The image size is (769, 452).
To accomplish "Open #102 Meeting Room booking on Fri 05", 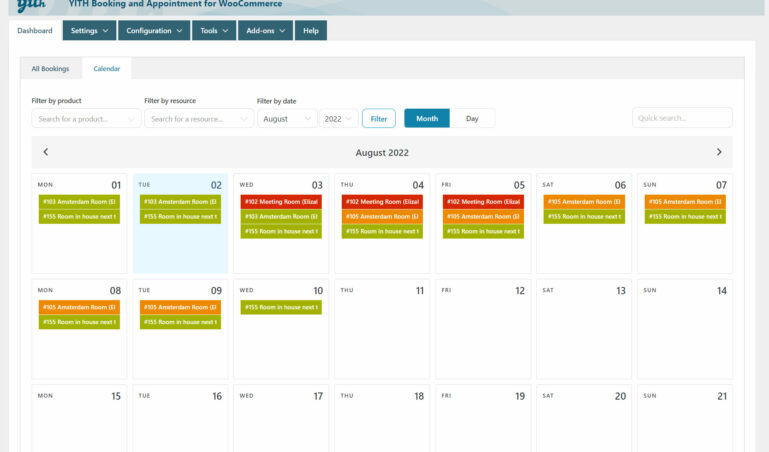I will 483,201.
